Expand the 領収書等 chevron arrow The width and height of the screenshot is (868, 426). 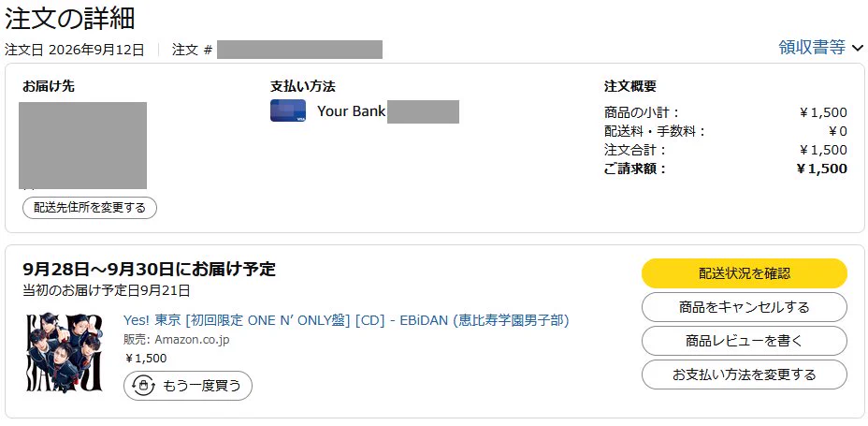858,48
